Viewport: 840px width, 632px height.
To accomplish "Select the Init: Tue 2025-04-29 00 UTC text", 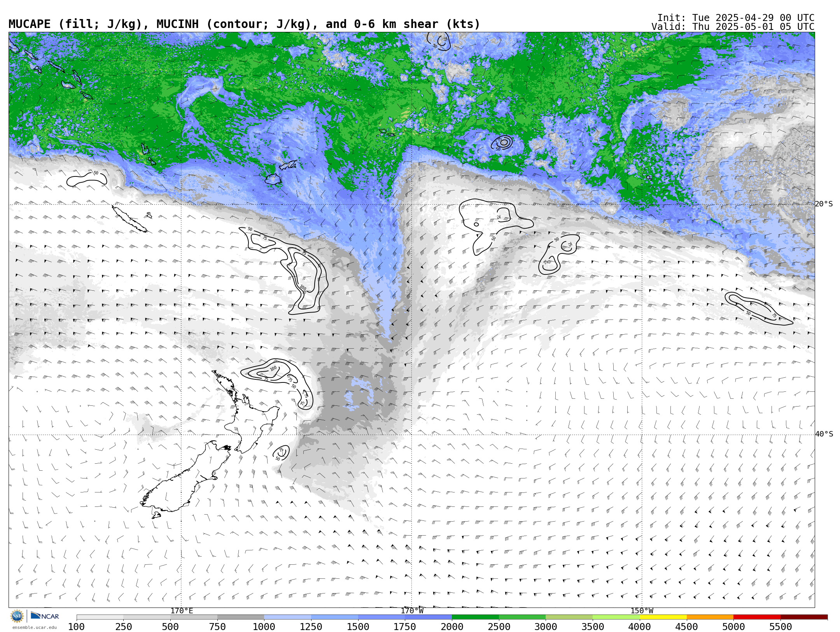I will (x=735, y=18).
